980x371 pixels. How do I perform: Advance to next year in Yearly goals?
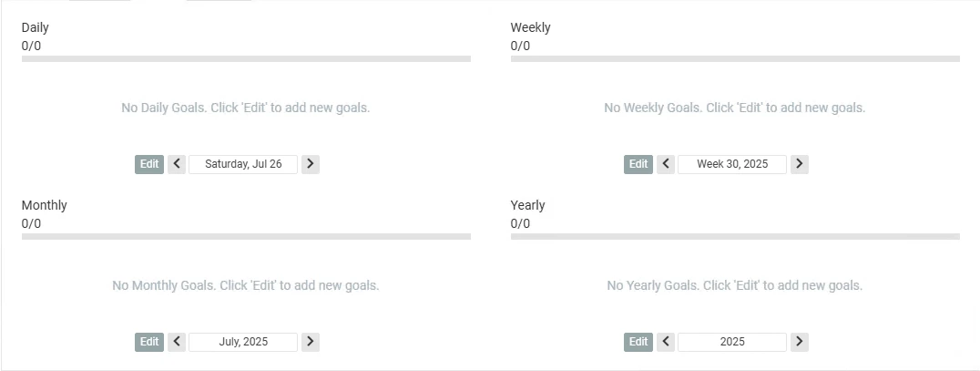[x=800, y=342]
